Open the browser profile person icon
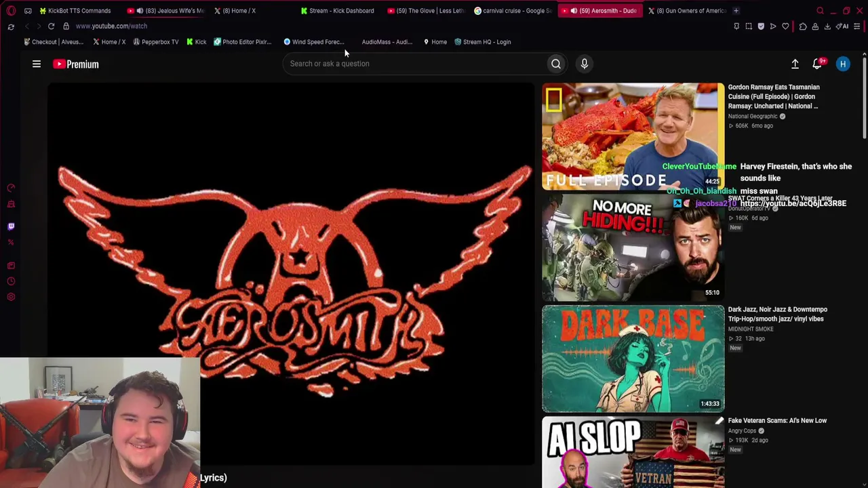 tap(815, 26)
